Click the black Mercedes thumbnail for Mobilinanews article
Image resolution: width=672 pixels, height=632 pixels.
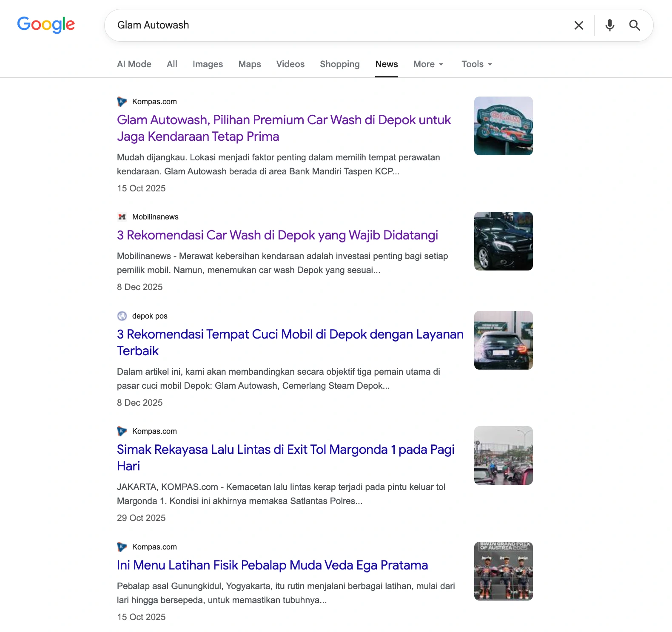(x=504, y=241)
